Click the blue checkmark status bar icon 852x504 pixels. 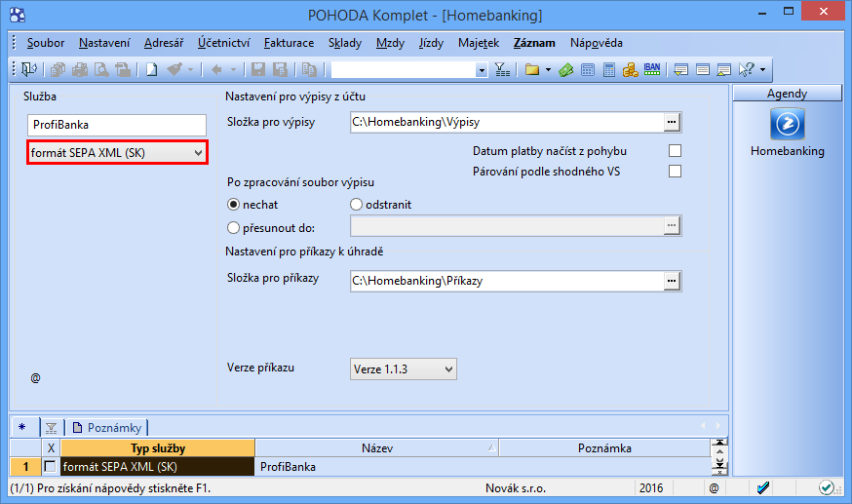(763, 487)
